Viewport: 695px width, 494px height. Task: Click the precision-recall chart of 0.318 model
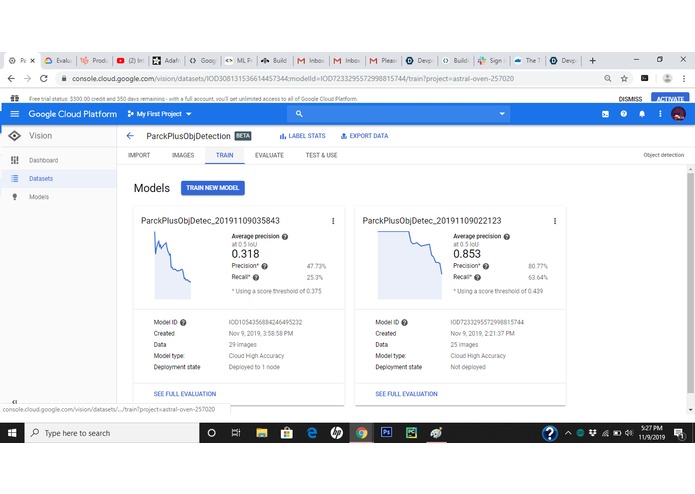click(x=173, y=265)
